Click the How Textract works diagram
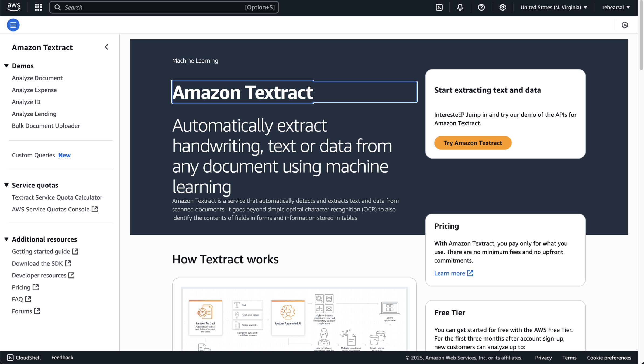This screenshot has height=364, width=644. click(294, 318)
